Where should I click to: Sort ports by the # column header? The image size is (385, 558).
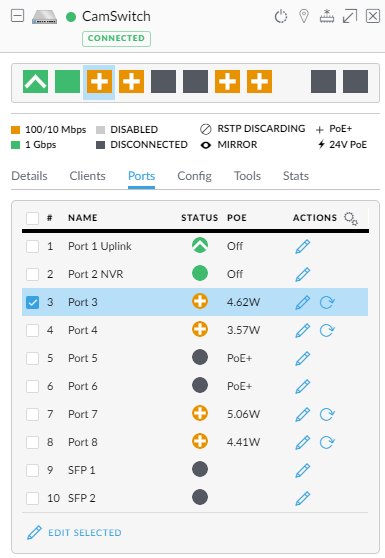[x=50, y=218]
